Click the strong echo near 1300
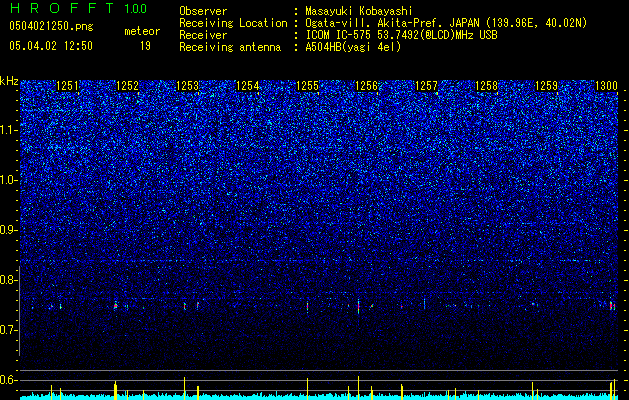Screen dimensions: 629x400 612,306
